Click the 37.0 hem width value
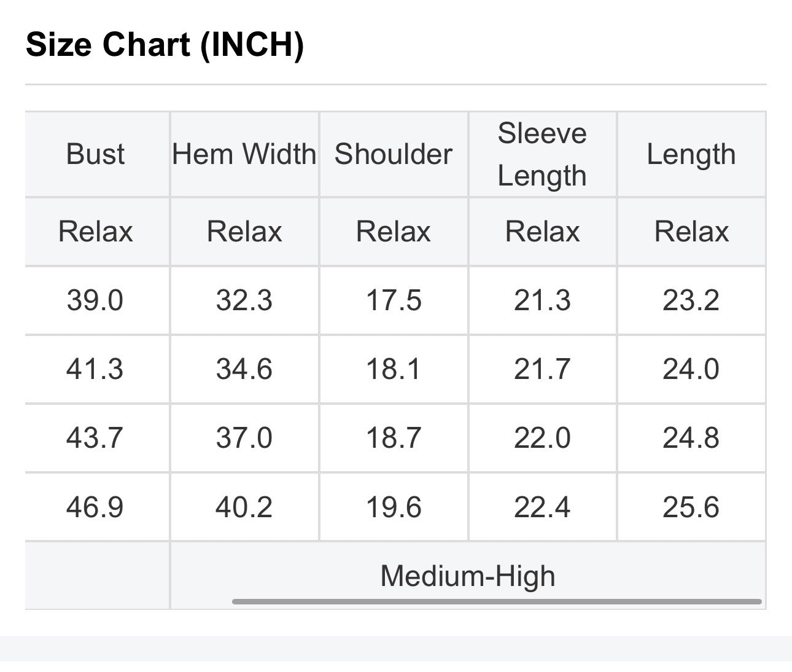Image resolution: width=792 pixels, height=672 pixels. pyautogui.click(x=244, y=438)
